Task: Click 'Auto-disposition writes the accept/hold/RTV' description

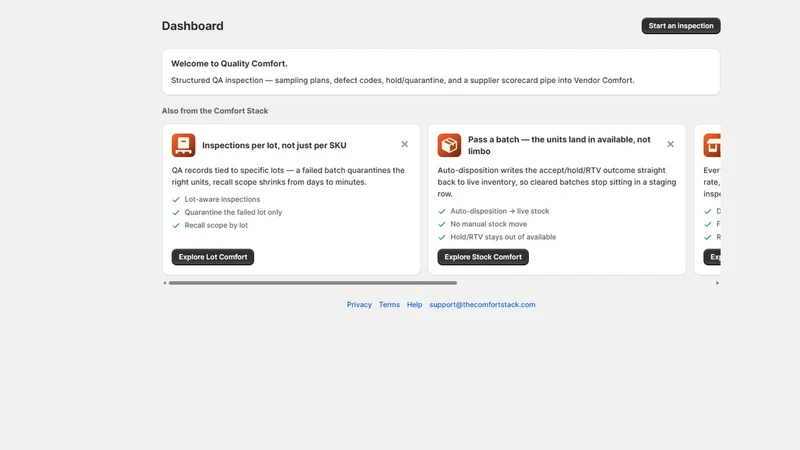Action: click(557, 182)
